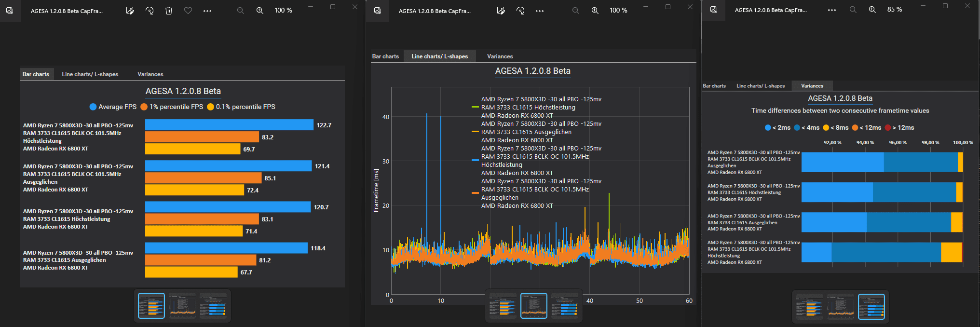Open See more menu in left window
The width and height of the screenshot is (980, 327).
tap(207, 11)
